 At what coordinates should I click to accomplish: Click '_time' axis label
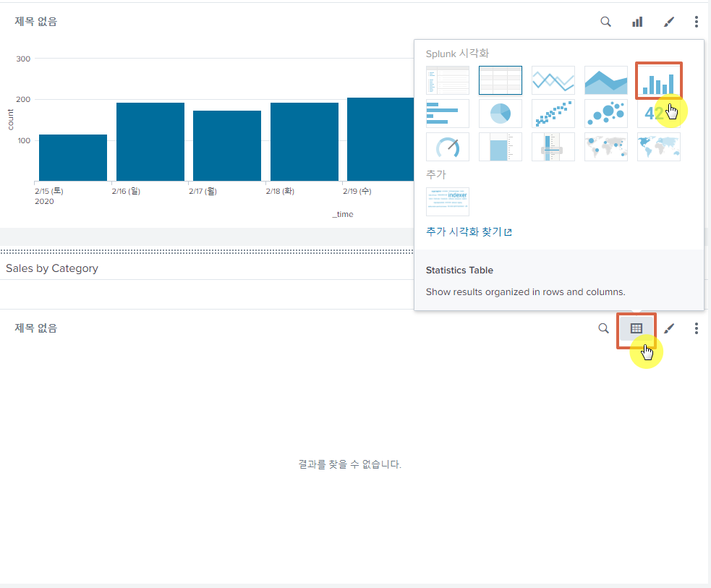[343, 214]
